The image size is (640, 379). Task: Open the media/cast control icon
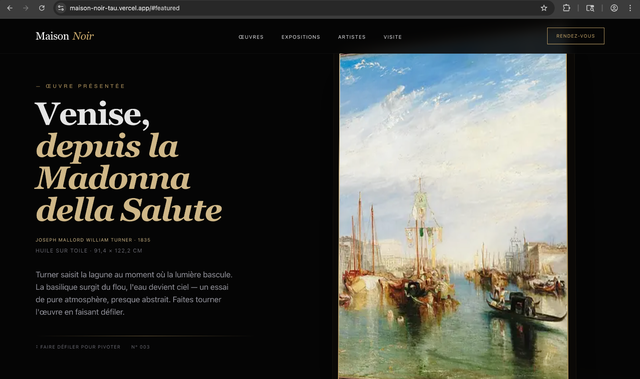click(x=590, y=8)
